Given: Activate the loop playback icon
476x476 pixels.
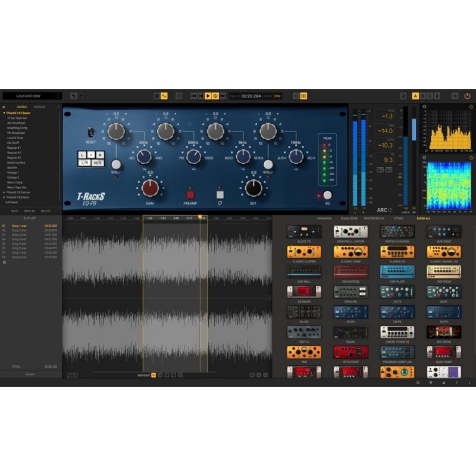Looking at the screenshot, I should coord(215,95).
